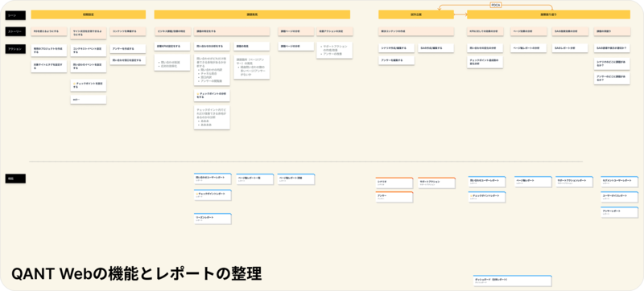644x291 pixels.
Task: Click action card チェックポイント達成数の変化分析
Action: click(x=485, y=62)
